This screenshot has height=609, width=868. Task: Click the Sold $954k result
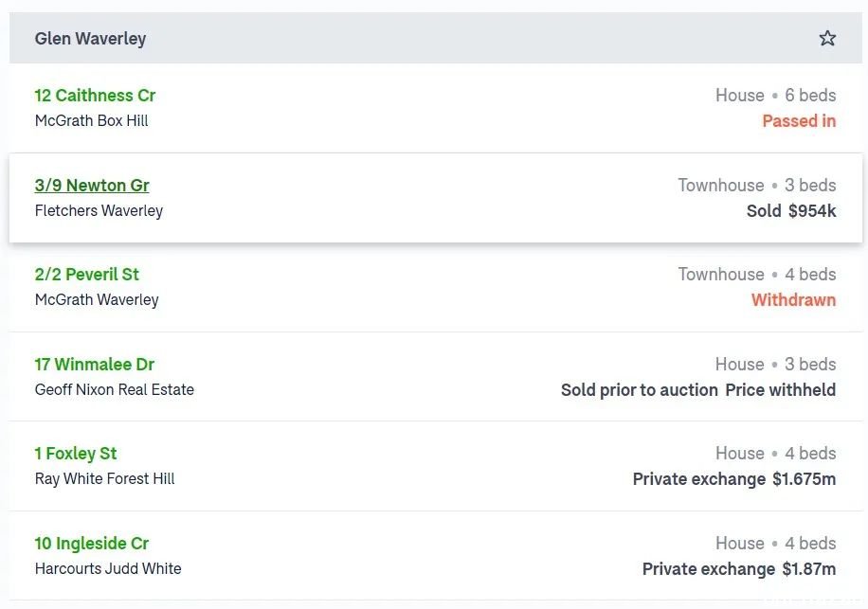pyautogui.click(x=791, y=211)
